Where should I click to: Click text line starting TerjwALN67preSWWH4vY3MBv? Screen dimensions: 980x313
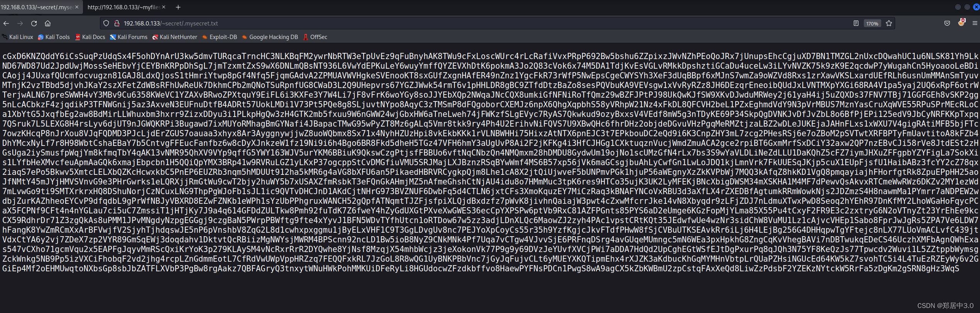click(x=490, y=95)
